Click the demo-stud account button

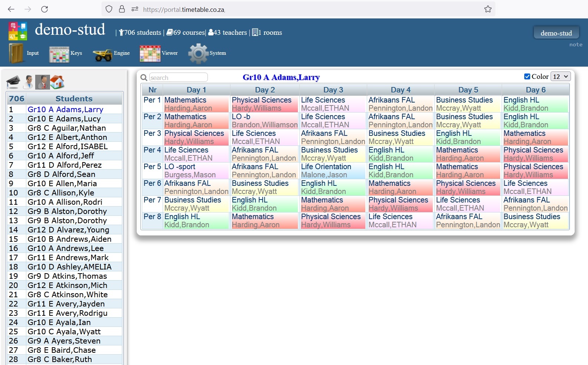click(x=556, y=33)
